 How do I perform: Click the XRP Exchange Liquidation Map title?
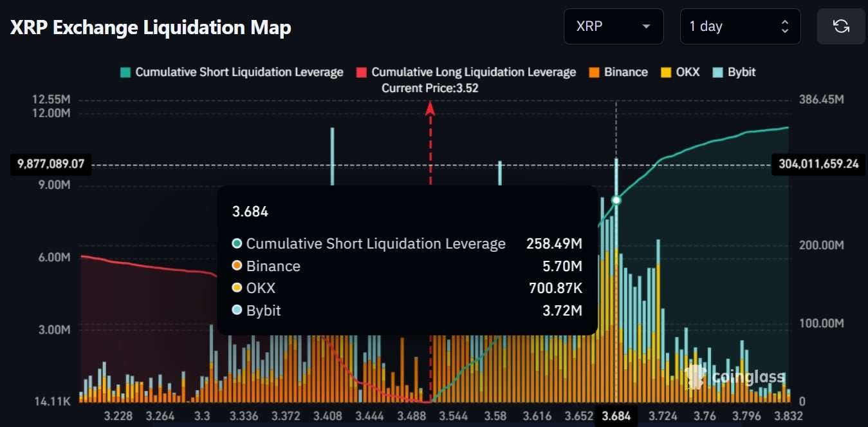(151, 28)
